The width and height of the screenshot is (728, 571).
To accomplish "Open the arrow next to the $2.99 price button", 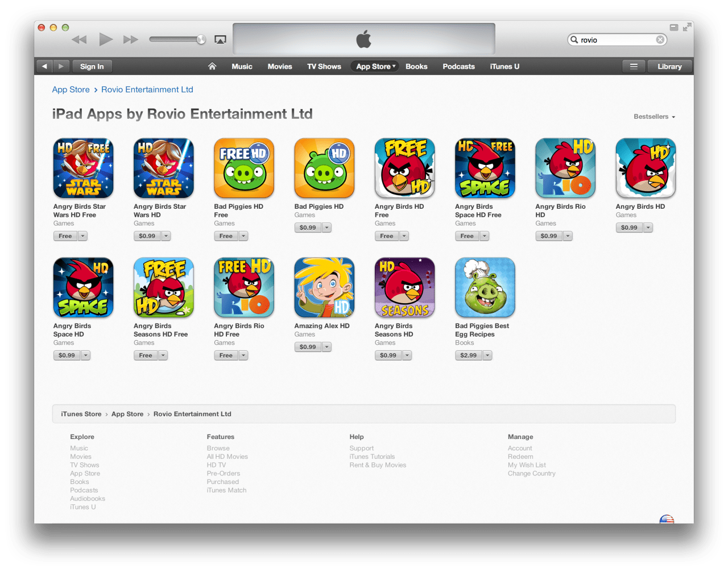I will [488, 355].
